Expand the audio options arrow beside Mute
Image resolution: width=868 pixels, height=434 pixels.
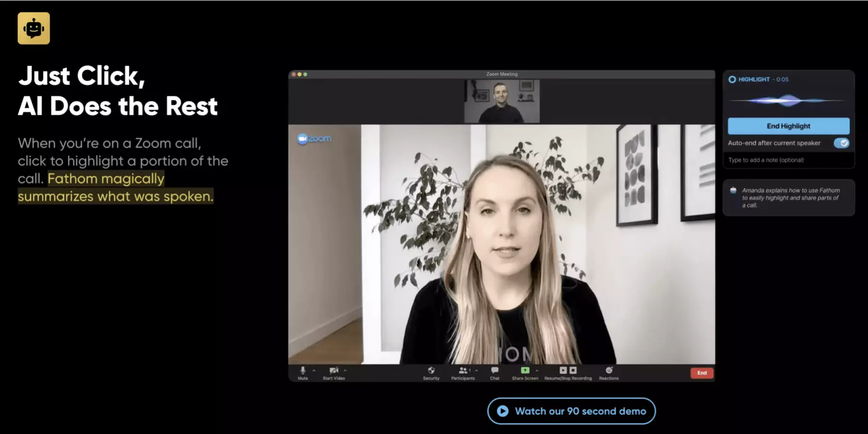click(x=314, y=371)
